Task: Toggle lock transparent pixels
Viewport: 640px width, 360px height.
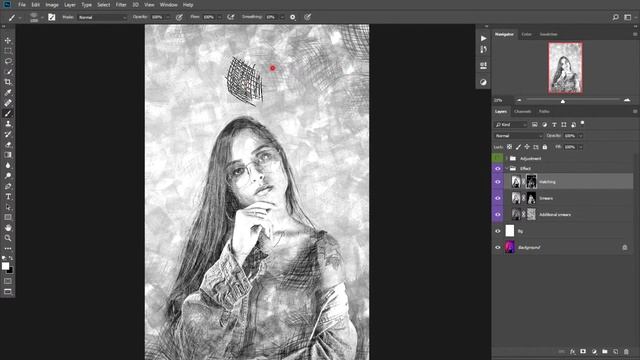Action: 509,147
